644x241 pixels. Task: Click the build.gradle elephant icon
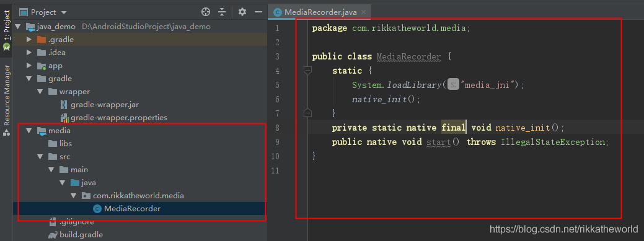tap(53, 235)
